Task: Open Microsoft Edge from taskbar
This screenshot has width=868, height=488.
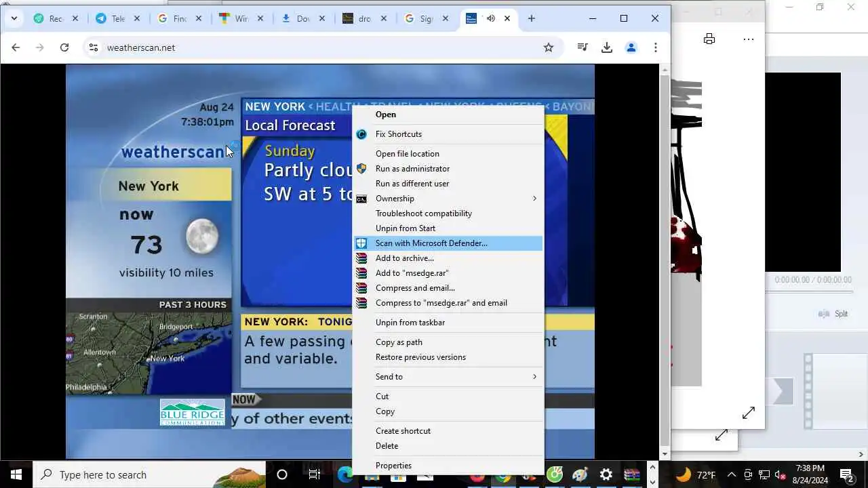Action: coord(346,474)
